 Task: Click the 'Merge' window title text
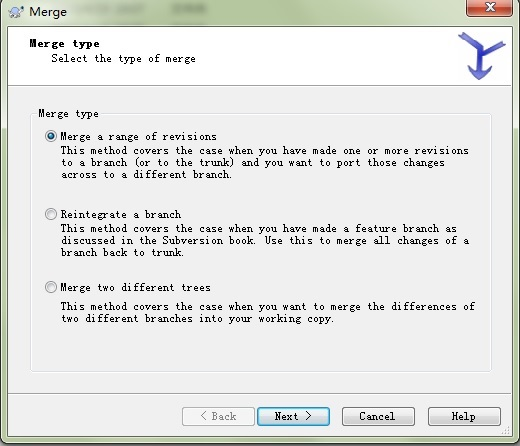click(x=48, y=12)
